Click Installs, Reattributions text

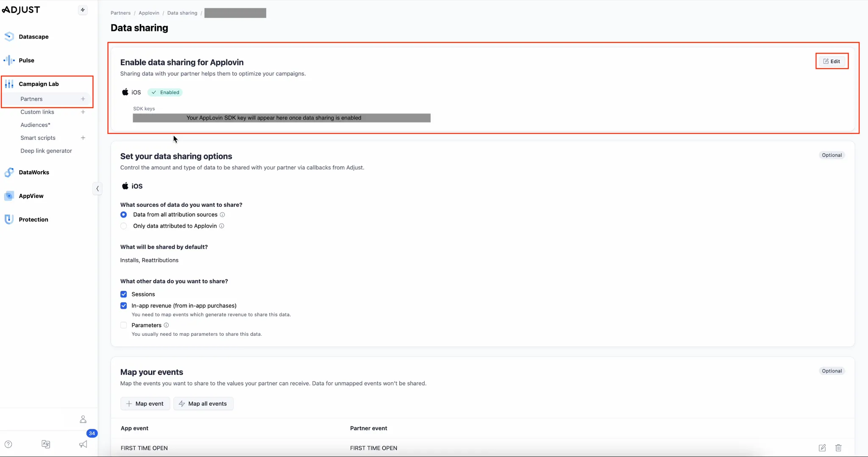point(149,260)
